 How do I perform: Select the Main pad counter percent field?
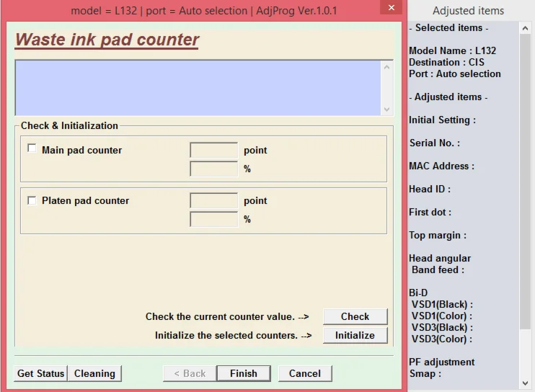pos(213,169)
